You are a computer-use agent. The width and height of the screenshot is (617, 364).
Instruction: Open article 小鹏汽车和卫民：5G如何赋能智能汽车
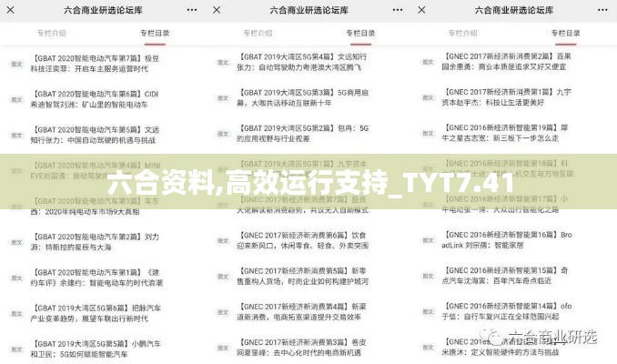pos(96,349)
